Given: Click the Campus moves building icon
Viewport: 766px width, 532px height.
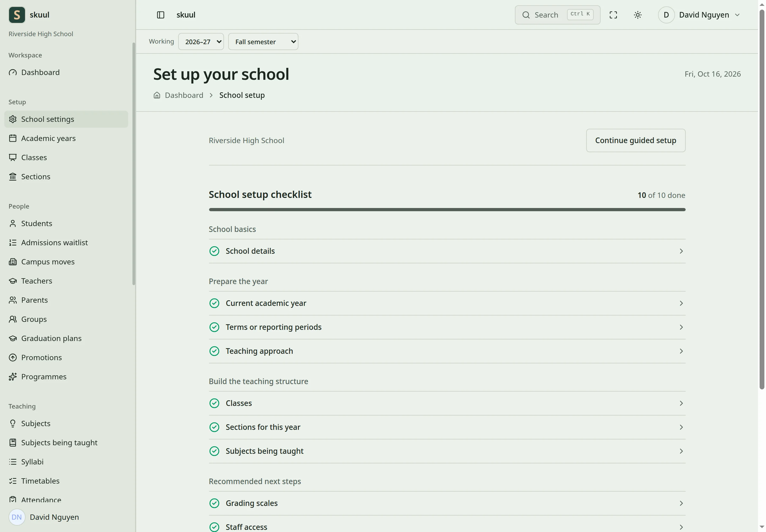Looking at the screenshot, I should coord(13,262).
